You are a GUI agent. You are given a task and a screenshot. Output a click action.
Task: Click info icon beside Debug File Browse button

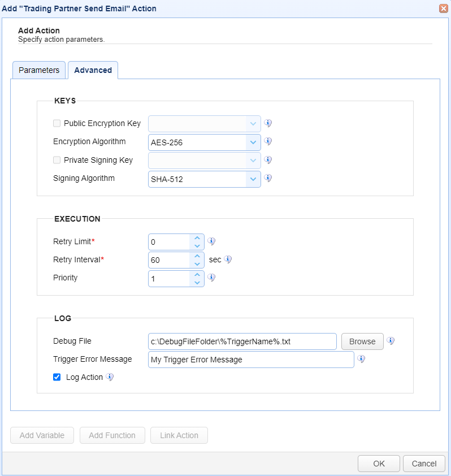(391, 341)
